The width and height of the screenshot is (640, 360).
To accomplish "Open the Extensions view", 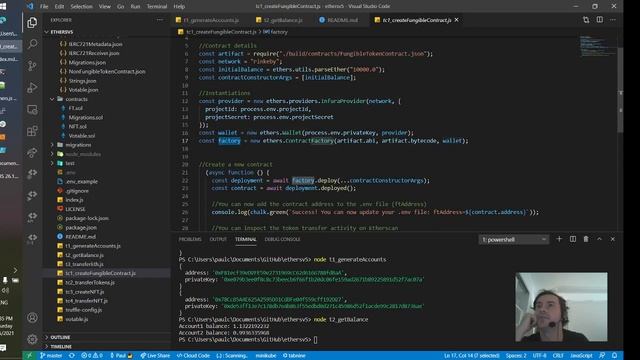I will pyautogui.click(x=32, y=131).
